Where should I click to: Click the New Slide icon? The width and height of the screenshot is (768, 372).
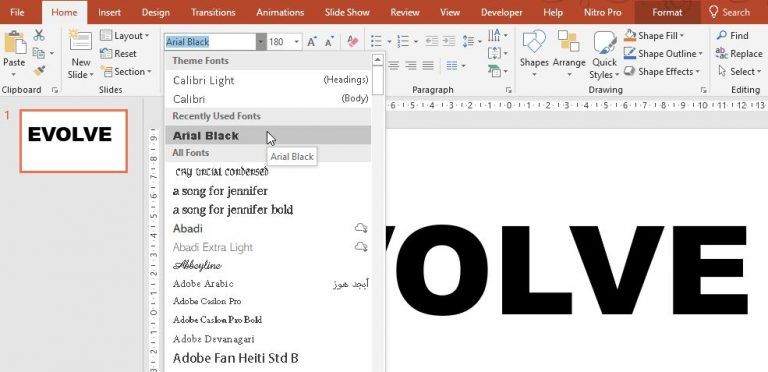[80, 41]
